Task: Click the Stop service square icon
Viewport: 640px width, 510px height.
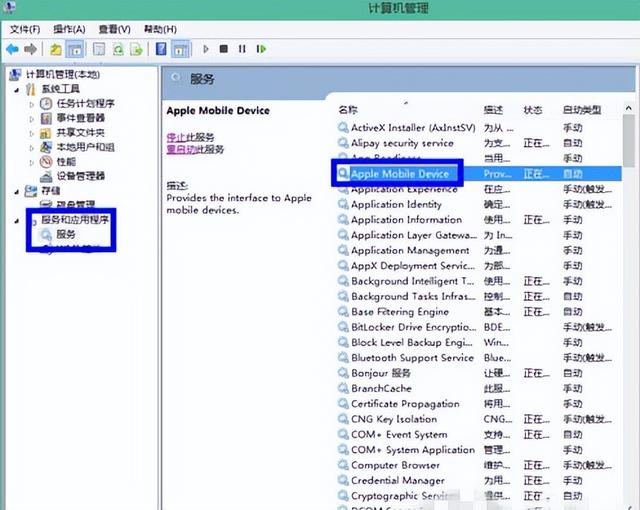Action: click(224, 49)
